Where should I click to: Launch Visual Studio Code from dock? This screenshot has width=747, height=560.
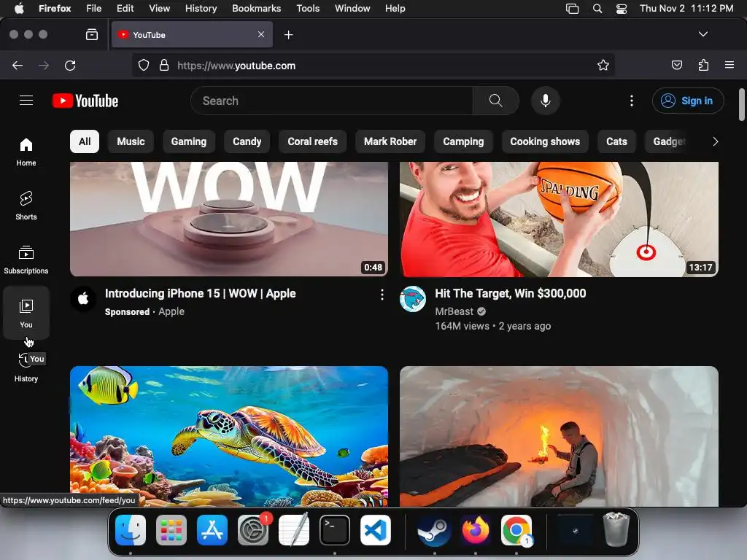376,530
